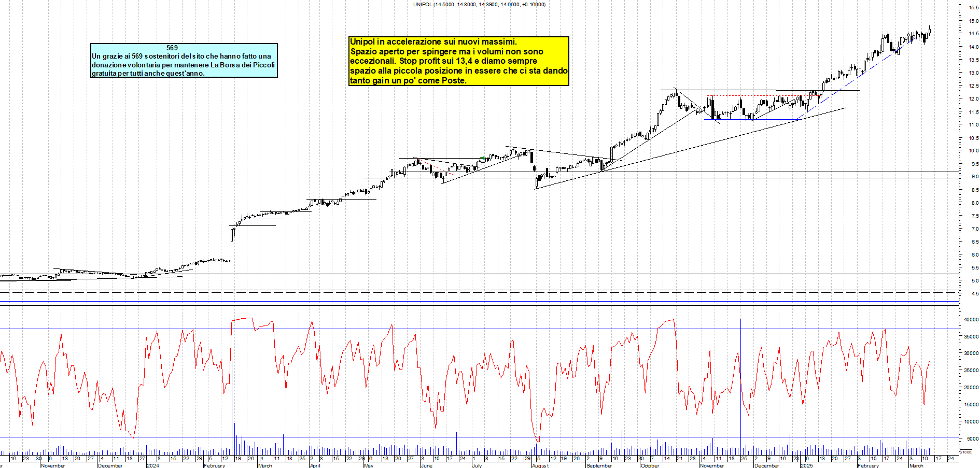Viewport: 980px width, 468px height.
Task: Click the 'October' month label
Action: (650, 465)
